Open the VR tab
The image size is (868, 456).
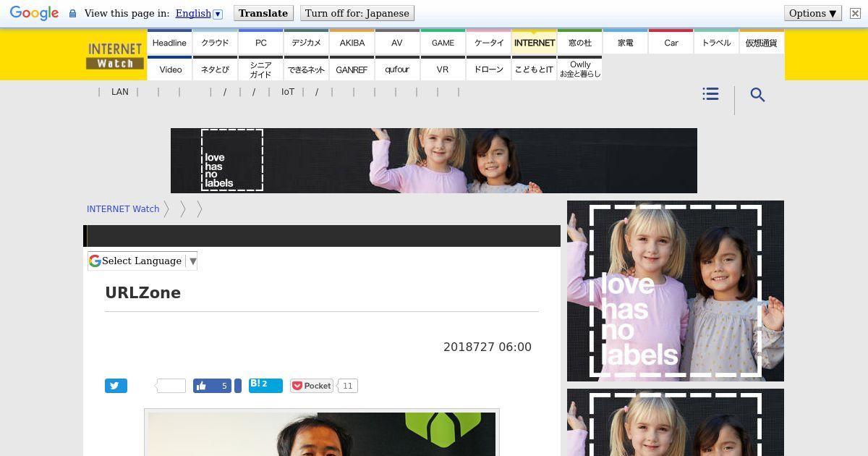click(x=443, y=69)
